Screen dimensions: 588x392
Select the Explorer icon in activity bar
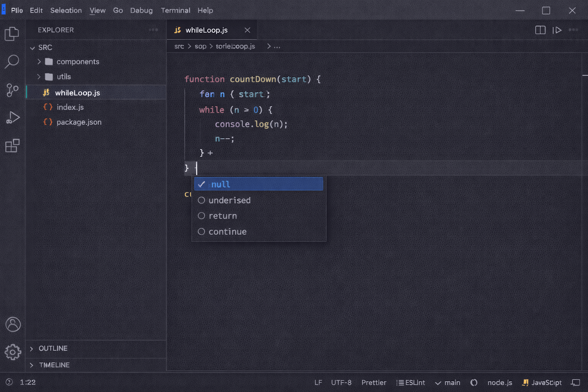coord(12,34)
